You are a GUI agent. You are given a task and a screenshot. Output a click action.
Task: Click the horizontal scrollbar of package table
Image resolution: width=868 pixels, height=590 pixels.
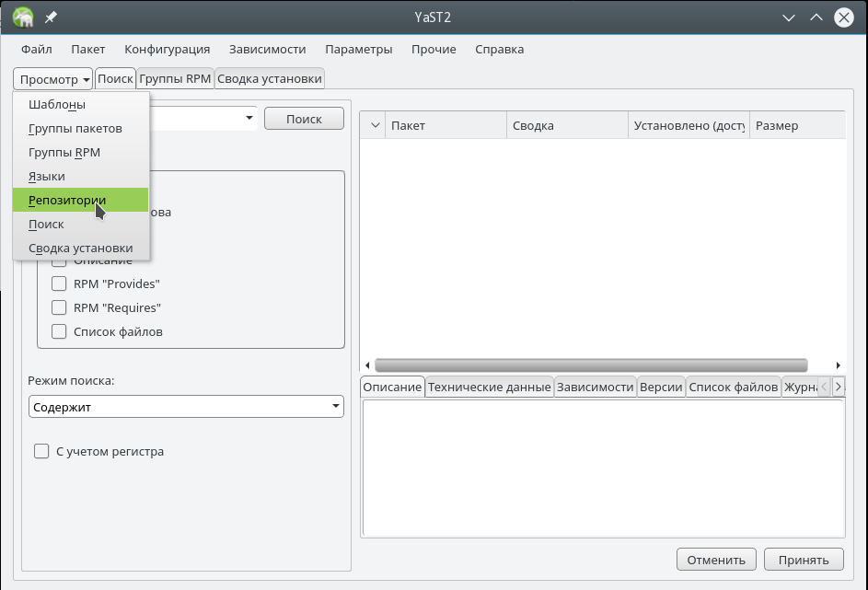pyautogui.click(x=590, y=365)
